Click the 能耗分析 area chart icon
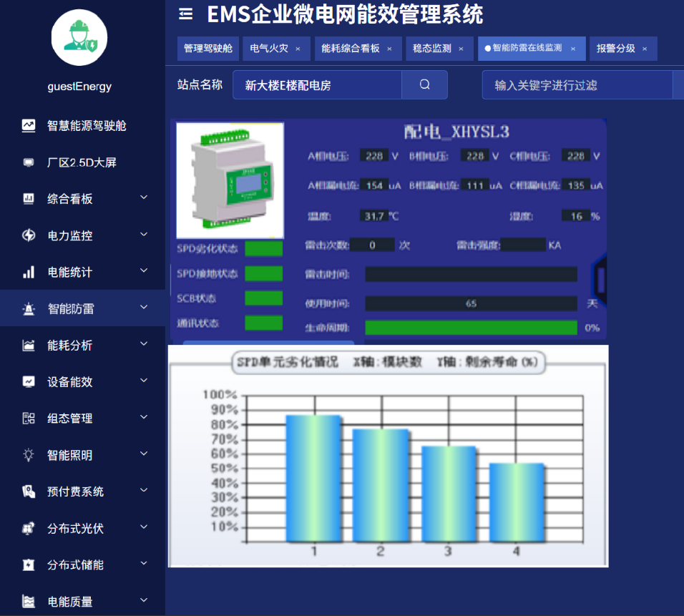The image size is (684, 616). tap(29, 346)
